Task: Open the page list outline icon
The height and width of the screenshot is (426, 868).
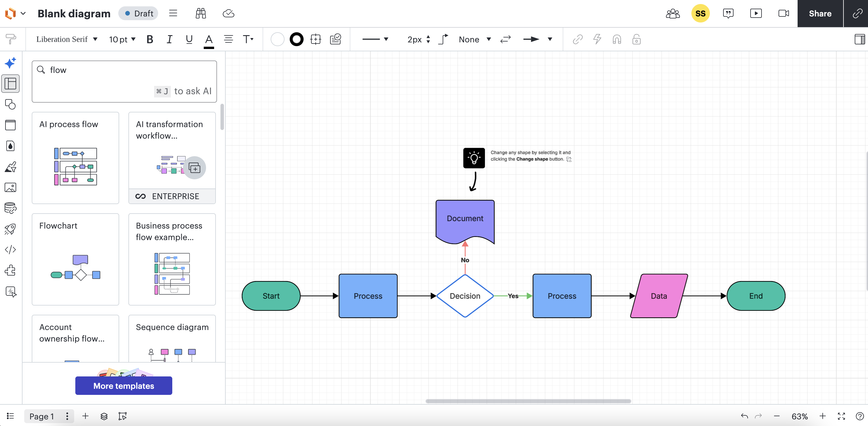Action: [10, 416]
